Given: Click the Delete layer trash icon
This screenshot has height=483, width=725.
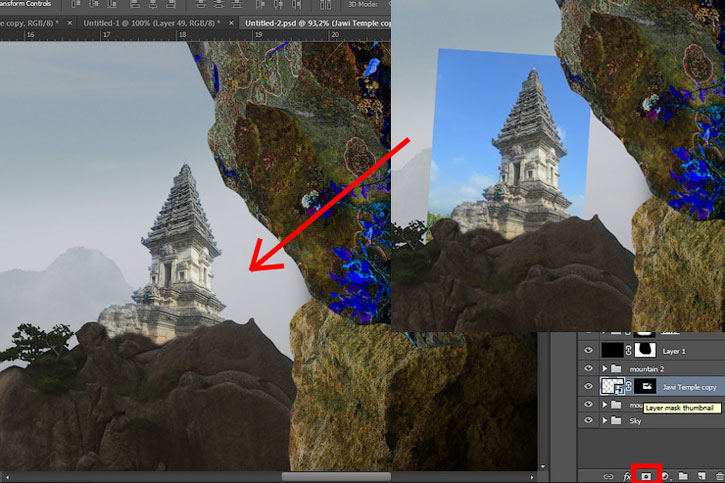Looking at the screenshot, I should point(719,476).
